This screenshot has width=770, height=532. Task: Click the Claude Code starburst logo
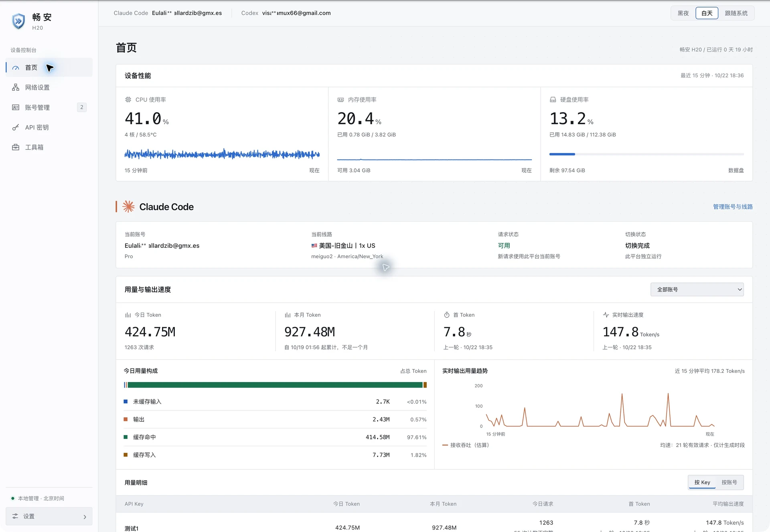pos(128,206)
